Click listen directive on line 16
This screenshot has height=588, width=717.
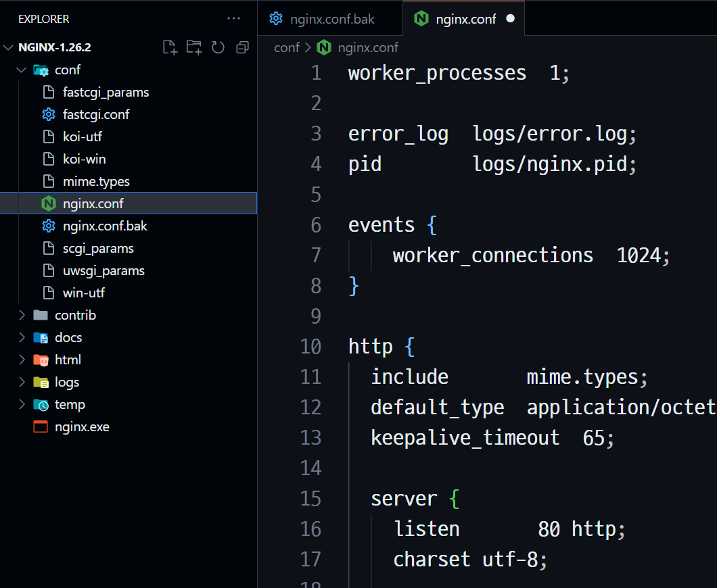(x=427, y=529)
